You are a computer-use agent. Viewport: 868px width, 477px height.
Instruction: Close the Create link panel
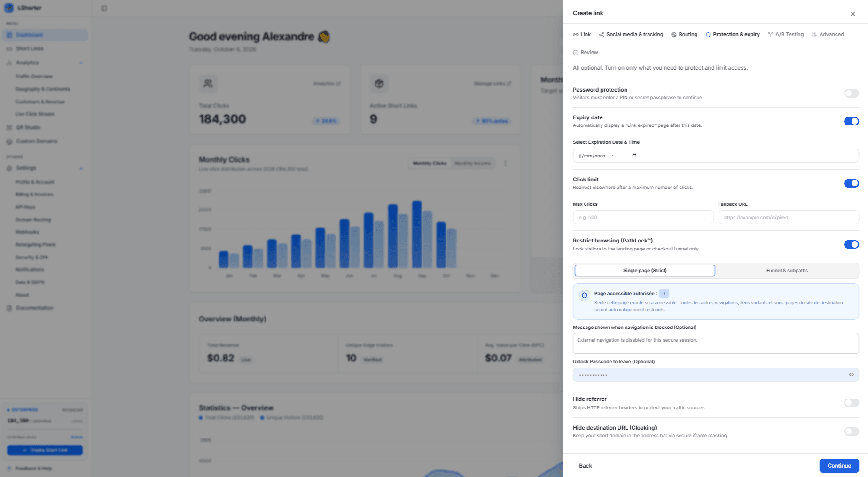[852, 14]
